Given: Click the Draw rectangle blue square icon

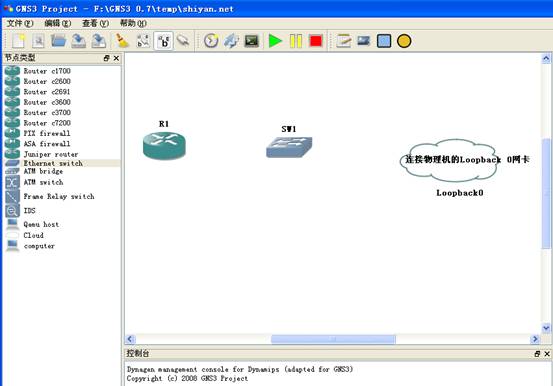Looking at the screenshot, I should [x=384, y=41].
